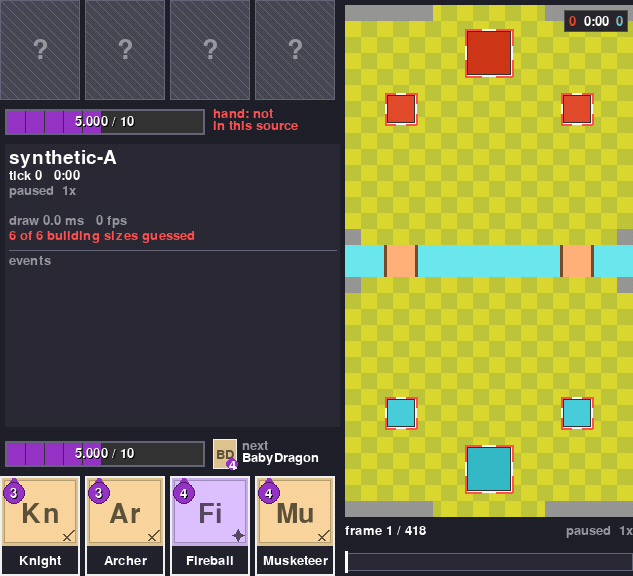Image resolution: width=633 pixels, height=576 pixels.
Task: Select the Fireball spell card
Action: (x=210, y=525)
